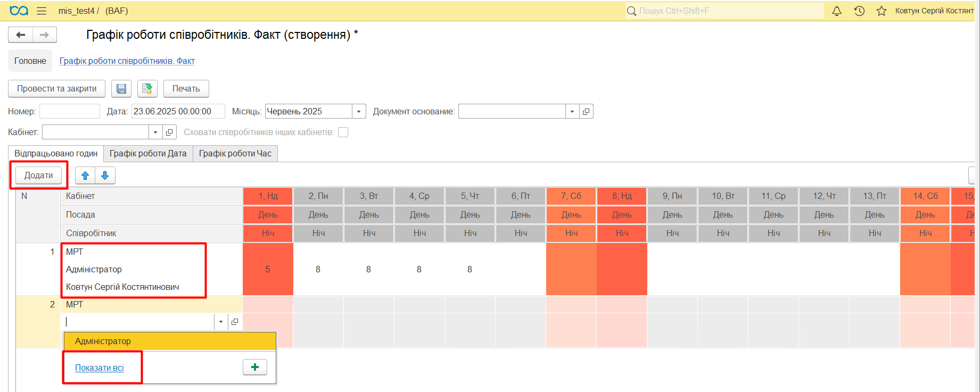
Task: Open the main hamburger menu
Action: tap(42, 11)
